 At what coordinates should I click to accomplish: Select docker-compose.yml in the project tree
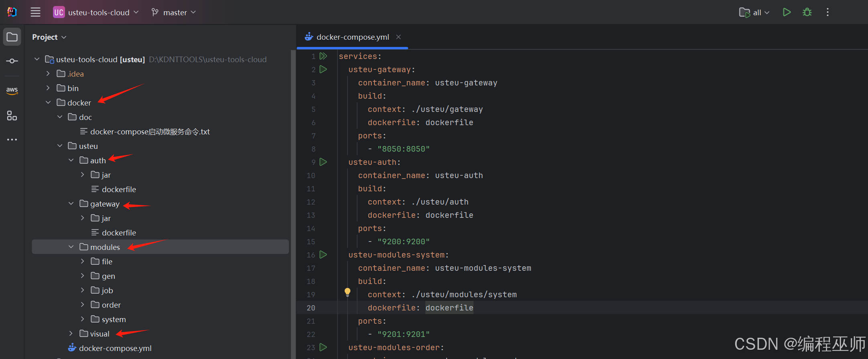pos(115,348)
